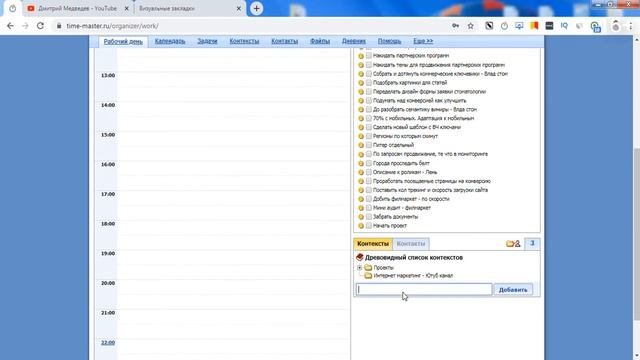Open the Chrome three-dot menu
The image size is (640, 360).
pos(631,26)
